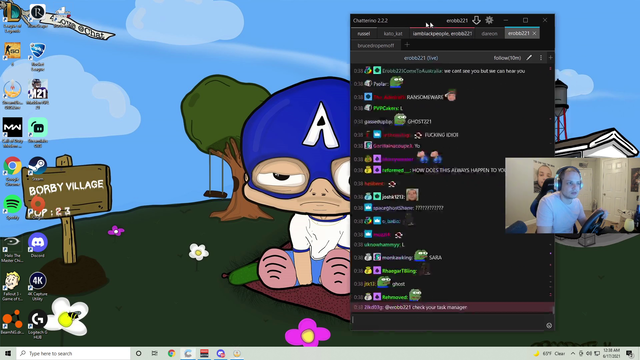Click the message 'we cant see you but we can hear you'
The width and height of the screenshot is (640, 360).
tap(484, 71)
